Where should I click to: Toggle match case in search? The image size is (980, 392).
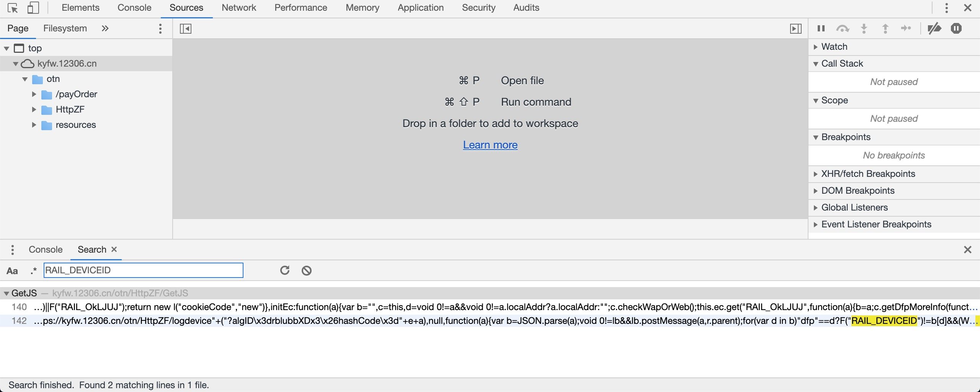pos(12,270)
